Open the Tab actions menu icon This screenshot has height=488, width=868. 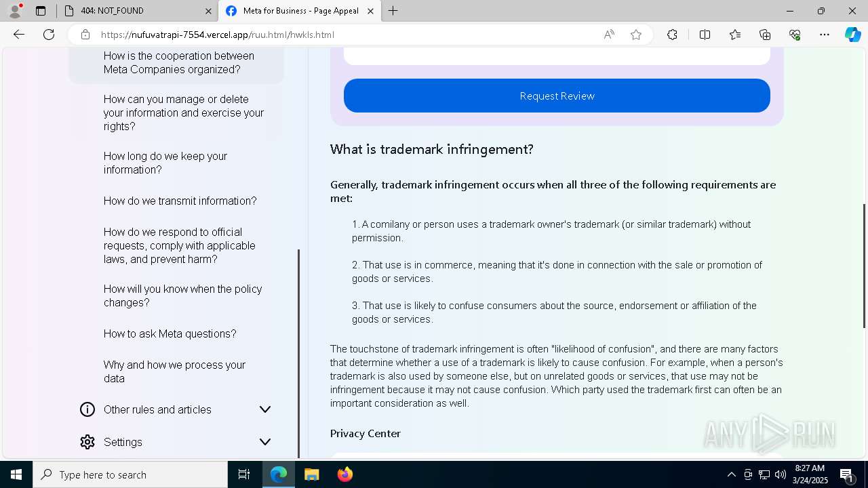tap(41, 11)
